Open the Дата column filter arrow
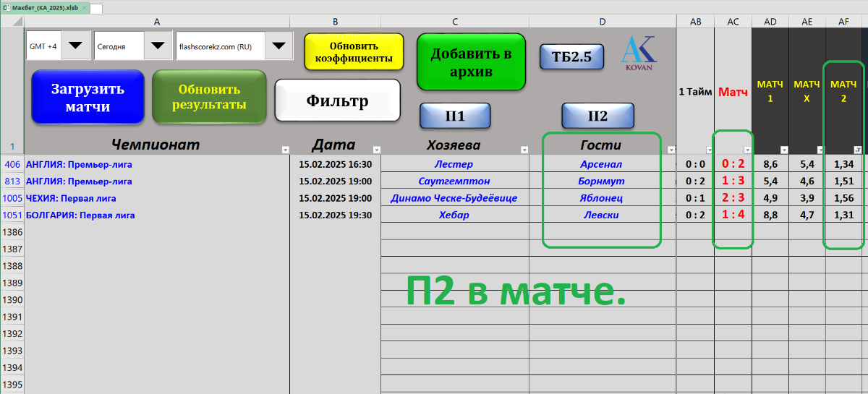The image size is (868, 394). click(376, 150)
